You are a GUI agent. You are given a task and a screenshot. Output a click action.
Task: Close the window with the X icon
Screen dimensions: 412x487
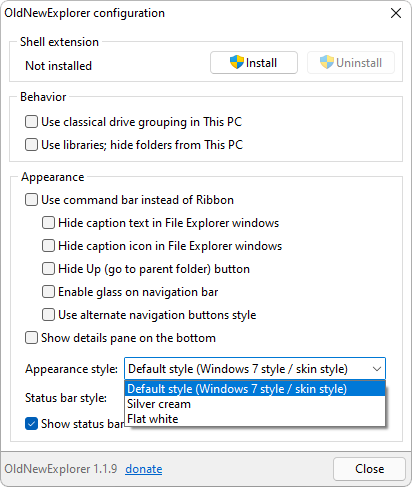[x=396, y=13]
